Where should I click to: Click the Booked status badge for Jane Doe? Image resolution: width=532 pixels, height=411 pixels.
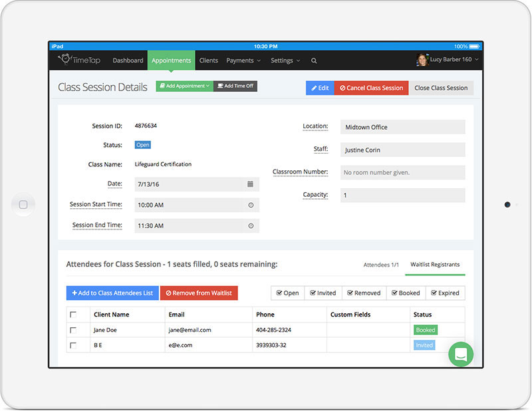(426, 330)
